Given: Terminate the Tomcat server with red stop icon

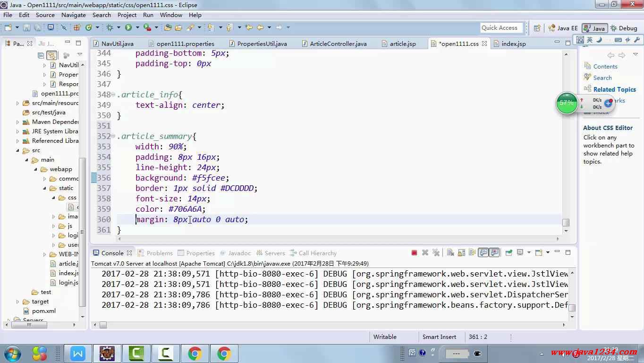Looking at the screenshot, I should [414, 253].
